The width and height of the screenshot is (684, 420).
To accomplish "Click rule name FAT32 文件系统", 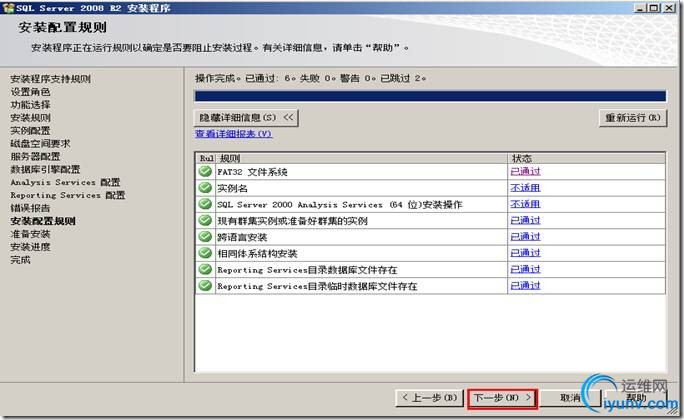I will (252, 172).
